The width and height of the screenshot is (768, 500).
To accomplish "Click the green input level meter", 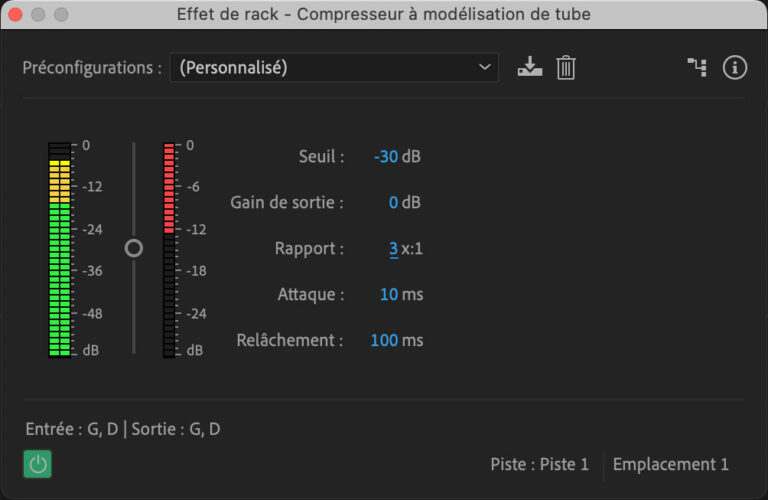I will (59, 250).
